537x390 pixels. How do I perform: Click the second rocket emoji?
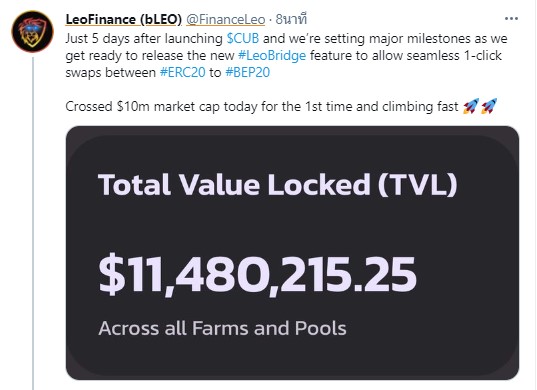489,106
